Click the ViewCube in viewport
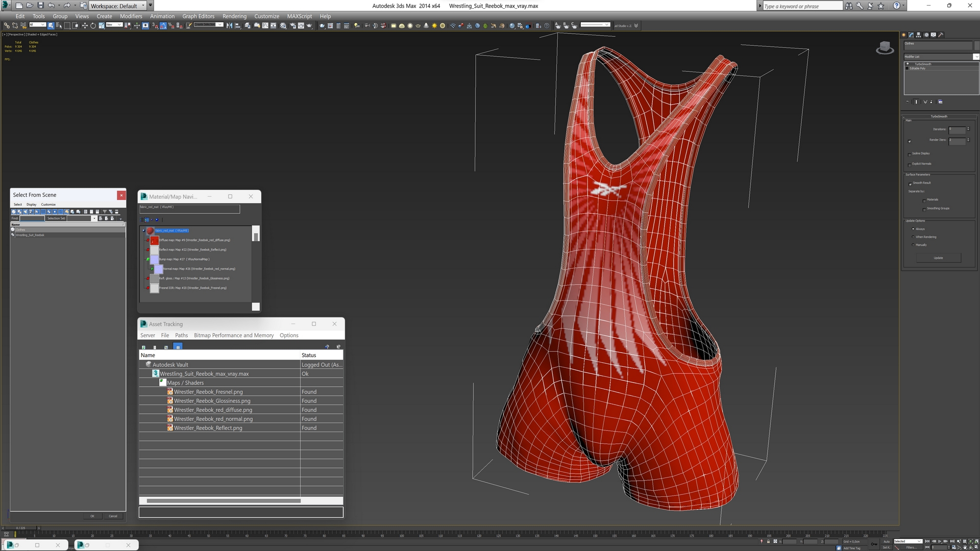This screenshot has width=980, height=551. click(x=885, y=48)
